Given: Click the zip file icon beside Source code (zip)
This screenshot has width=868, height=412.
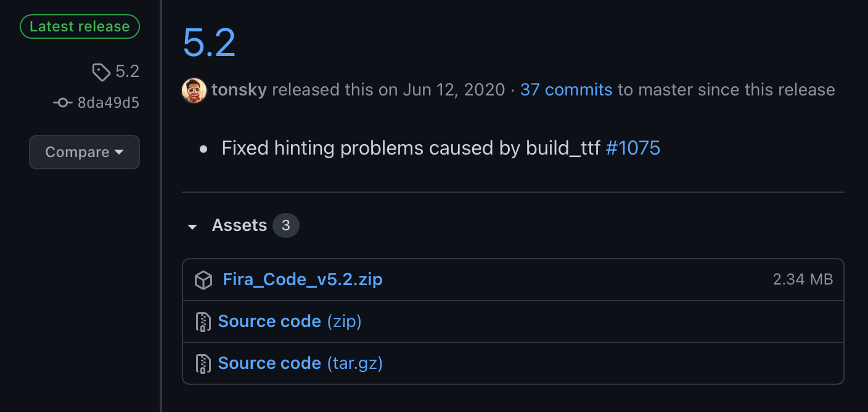Looking at the screenshot, I should [x=203, y=321].
